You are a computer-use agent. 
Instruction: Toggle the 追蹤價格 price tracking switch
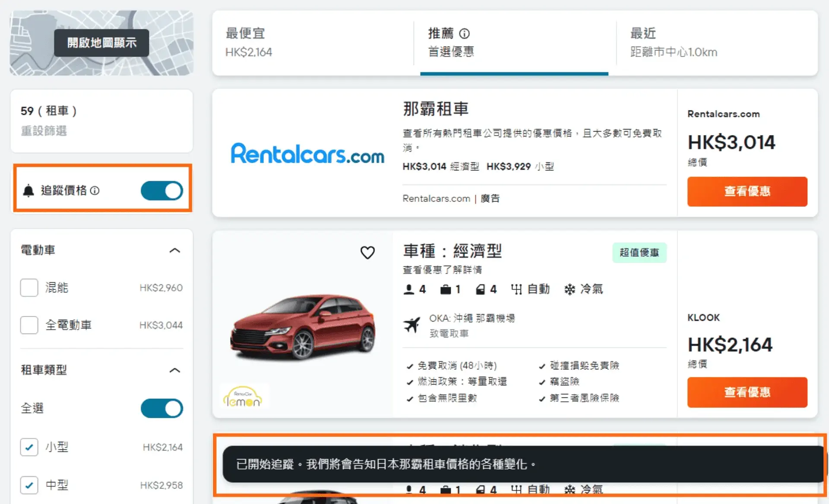[162, 191]
